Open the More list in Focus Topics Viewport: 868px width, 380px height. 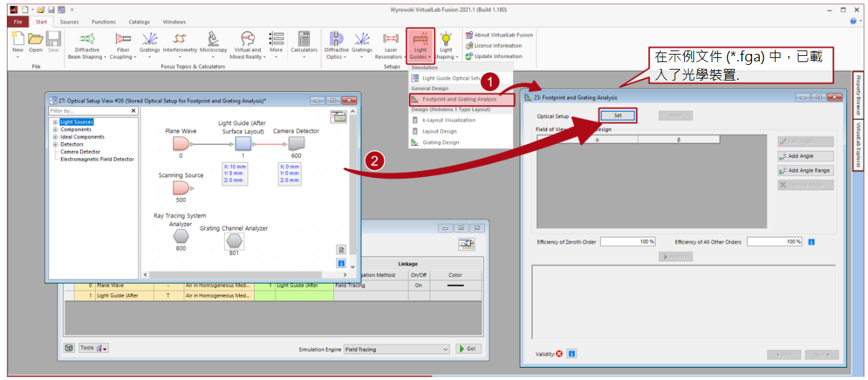tap(276, 44)
